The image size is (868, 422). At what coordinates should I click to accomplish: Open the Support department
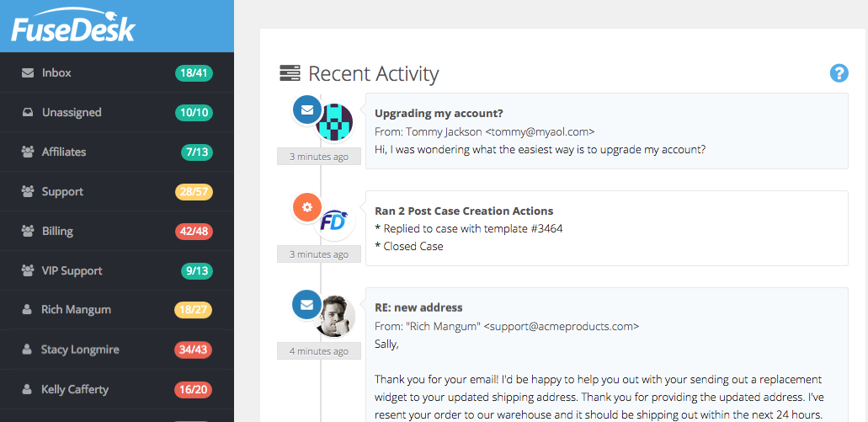coord(117,191)
